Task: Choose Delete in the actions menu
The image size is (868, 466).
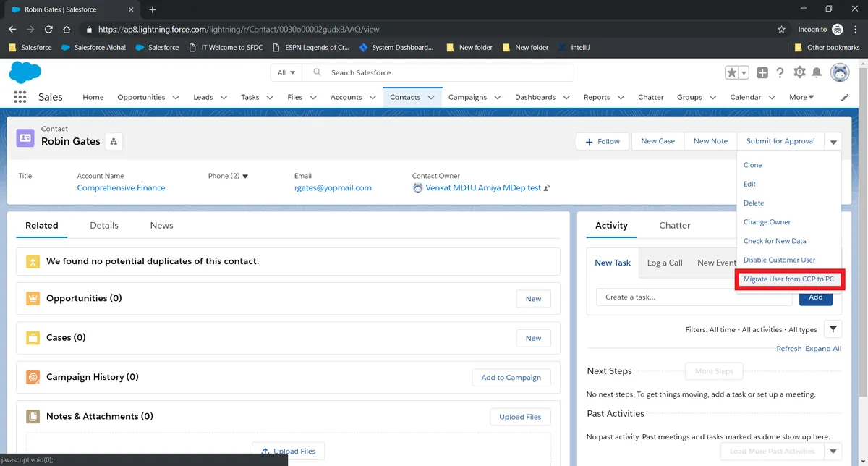Action: click(754, 203)
